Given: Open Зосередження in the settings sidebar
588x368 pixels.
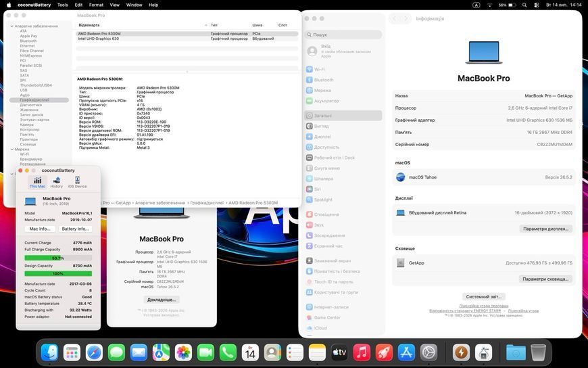Looking at the screenshot, I should click(343, 235).
